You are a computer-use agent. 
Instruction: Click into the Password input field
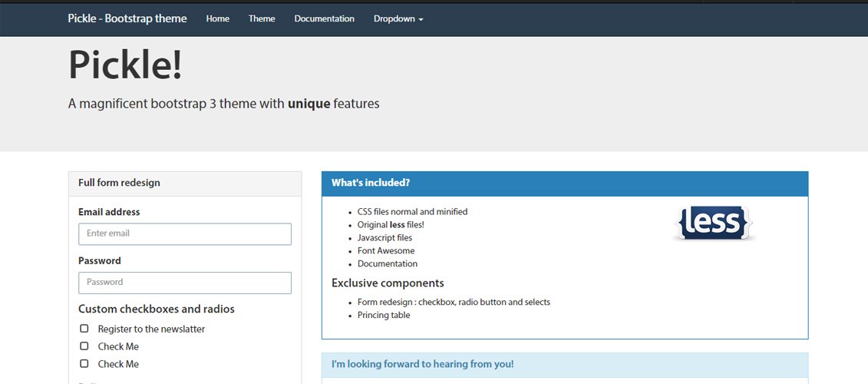185,283
